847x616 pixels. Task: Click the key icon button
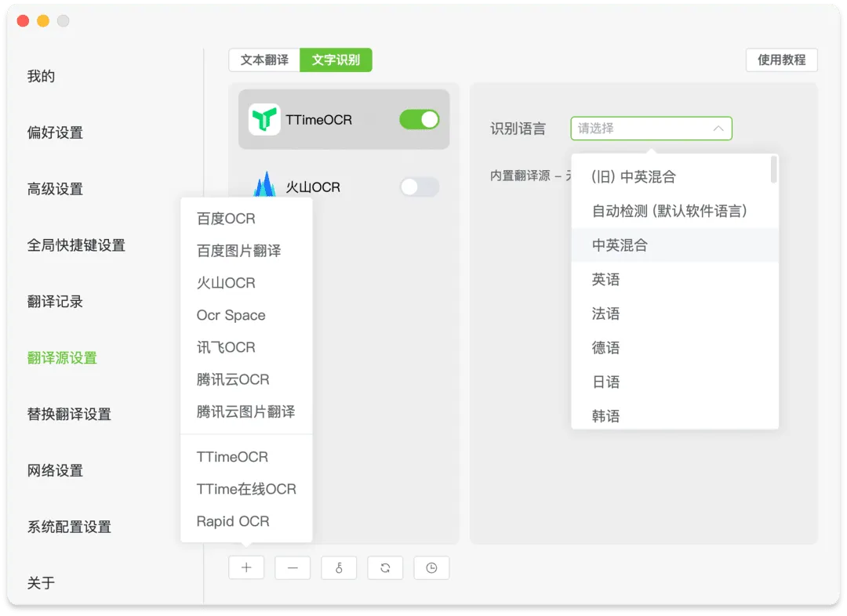tap(339, 568)
